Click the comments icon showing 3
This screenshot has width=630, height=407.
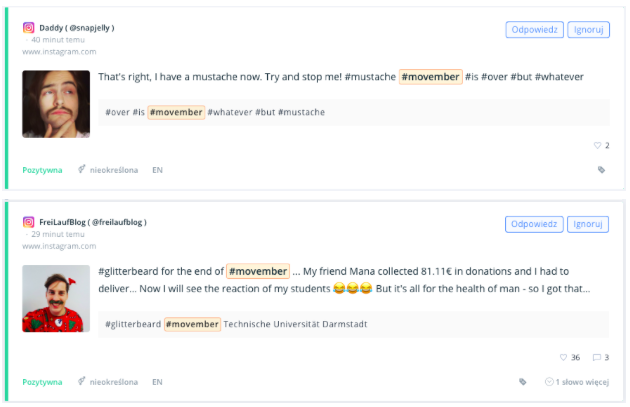coord(597,357)
